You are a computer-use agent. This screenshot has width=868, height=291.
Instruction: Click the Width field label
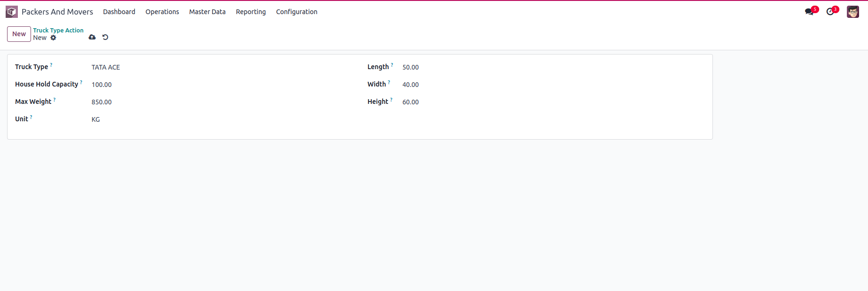pyautogui.click(x=376, y=84)
